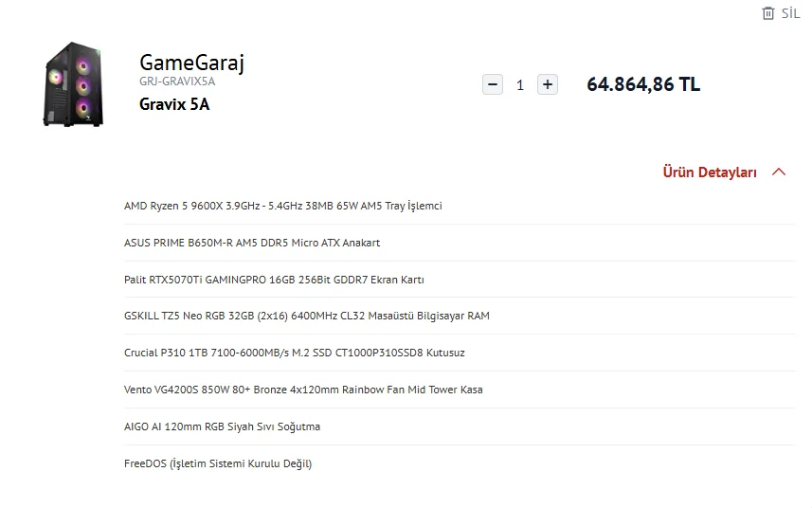Image resolution: width=812 pixels, height=508 pixels.
Task: Select the AIGO AI 120mm liquid cooler row
Action: click(222, 426)
